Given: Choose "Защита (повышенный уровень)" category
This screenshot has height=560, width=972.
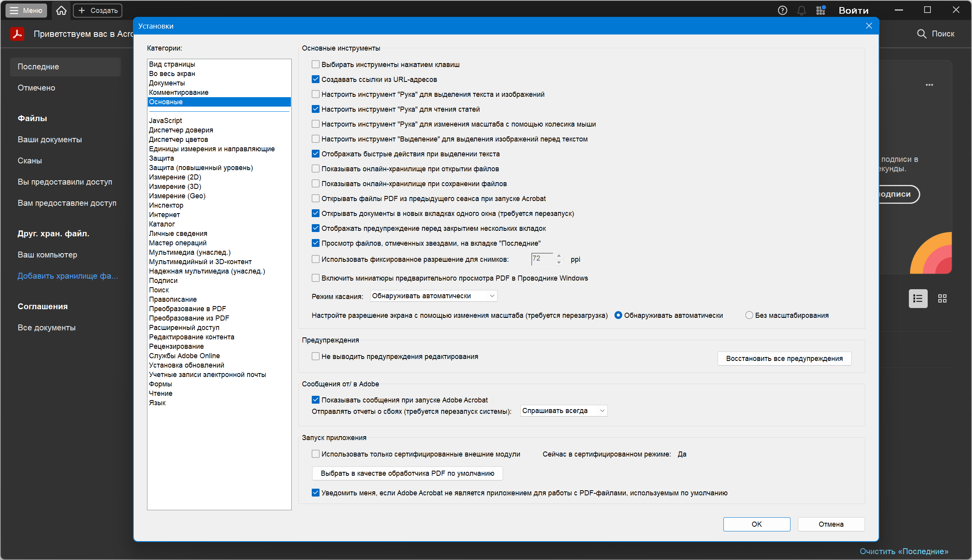Looking at the screenshot, I should tap(201, 168).
